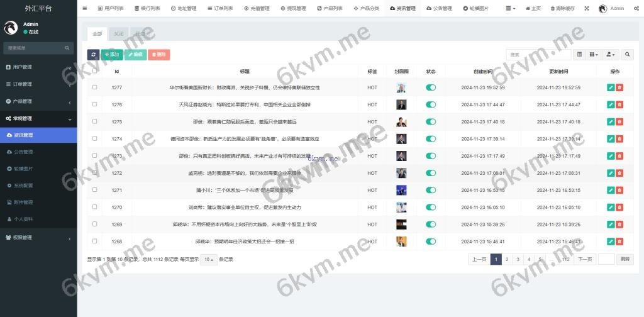644x317 pixels.
Task: Click the refresh icon button in the toolbar
Action: click(93, 55)
